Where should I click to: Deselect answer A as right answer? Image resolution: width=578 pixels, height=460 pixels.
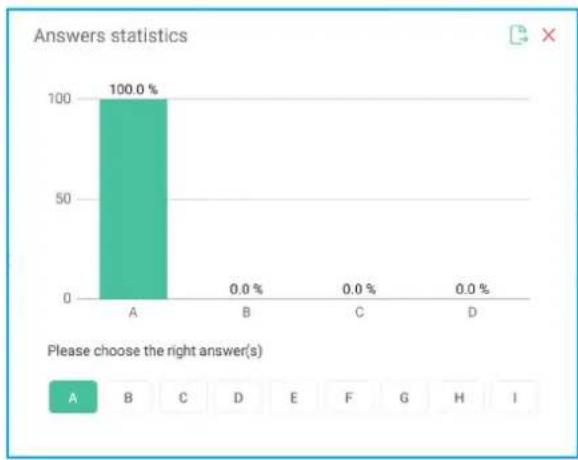click(x=73, y=397)
